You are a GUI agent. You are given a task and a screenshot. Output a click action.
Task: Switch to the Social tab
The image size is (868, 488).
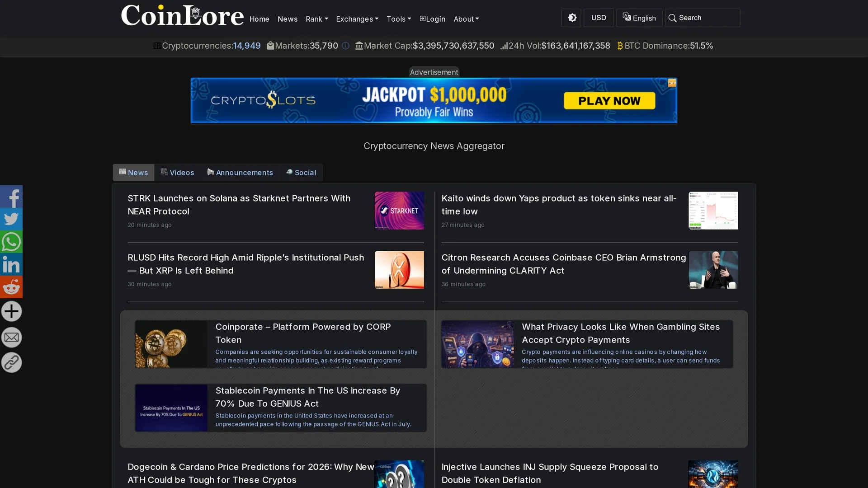click(301, 173)
